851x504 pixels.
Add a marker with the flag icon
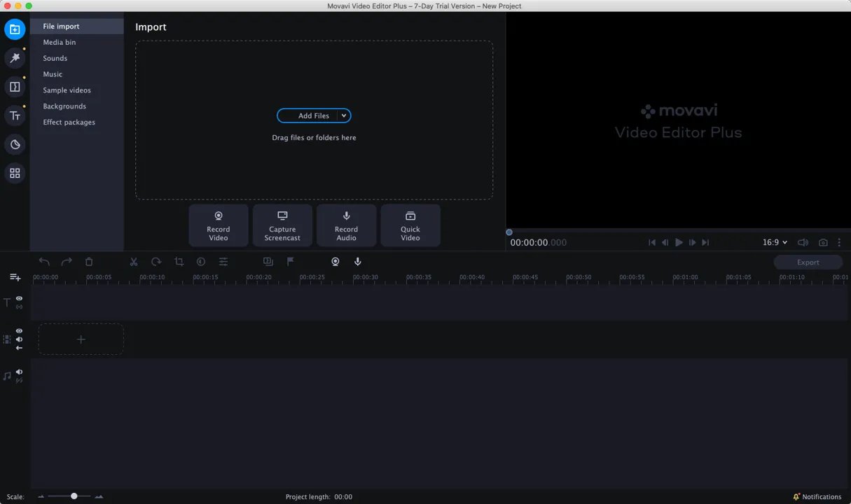pos(290,261)
